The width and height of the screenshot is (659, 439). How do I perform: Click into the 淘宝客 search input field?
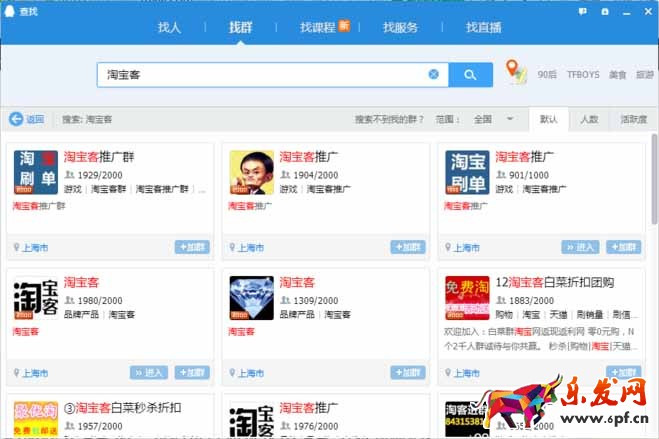[x=260, y=74]
